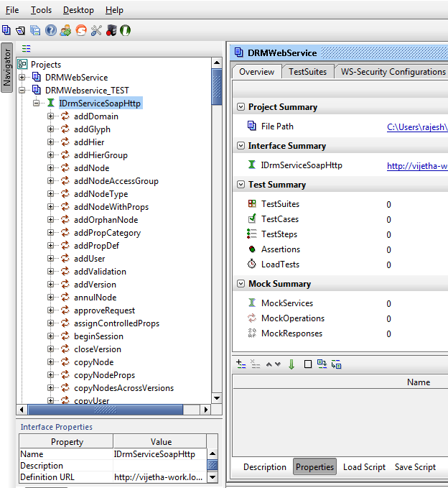Collapse the Project Summary section
Image resolution: width=448 pixels, height=488 pixels.
click(241, 107)
